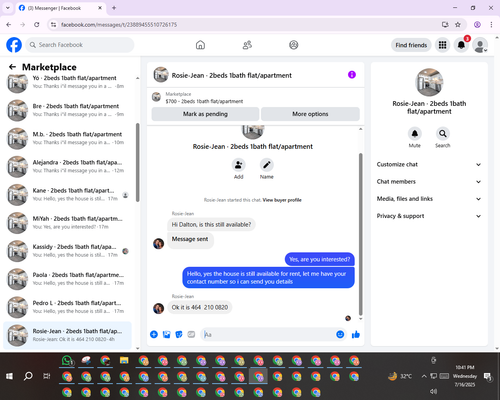The width and height of the screenshot is (500, 400).
Task: Click Mark as pending button
Action: coord(205,114)
